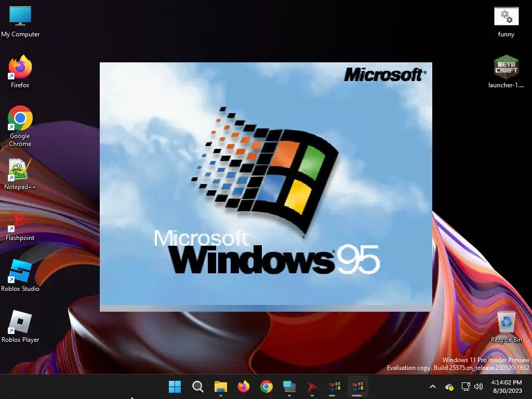Show hidden system tray icons

click(x=433, y=387)
